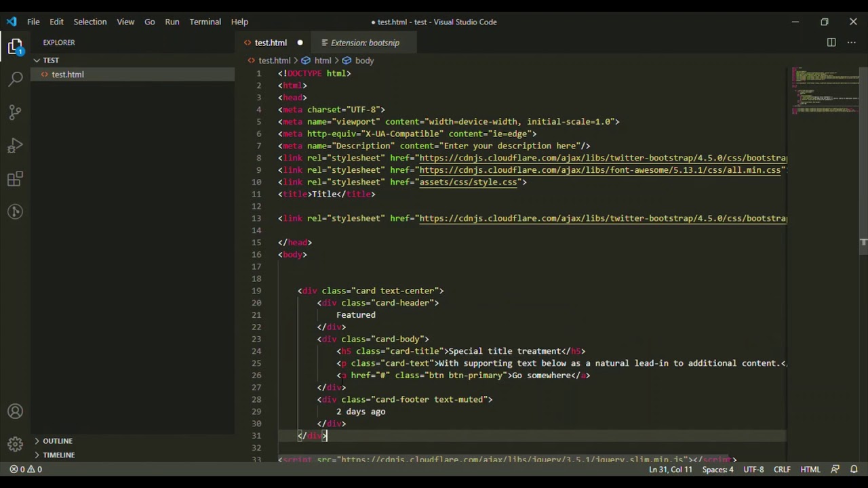868x488 pixels.
Task: Click UTF-8 encoding in status bar
Action: (753, 469)
